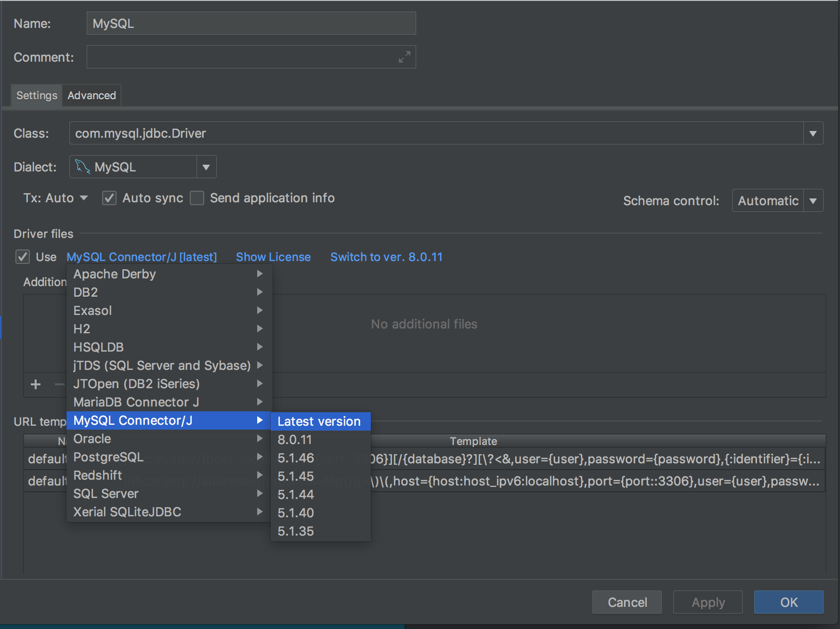840x629 pixels.
Task: Open the Class dropdown arrow
Action: pyautogui.click(x=813, y=133)
